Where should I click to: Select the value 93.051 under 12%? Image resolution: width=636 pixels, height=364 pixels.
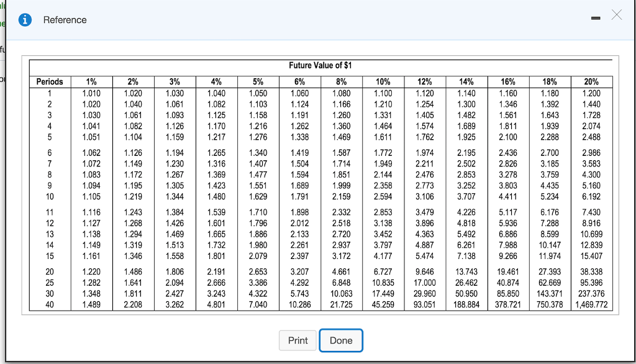425,304
